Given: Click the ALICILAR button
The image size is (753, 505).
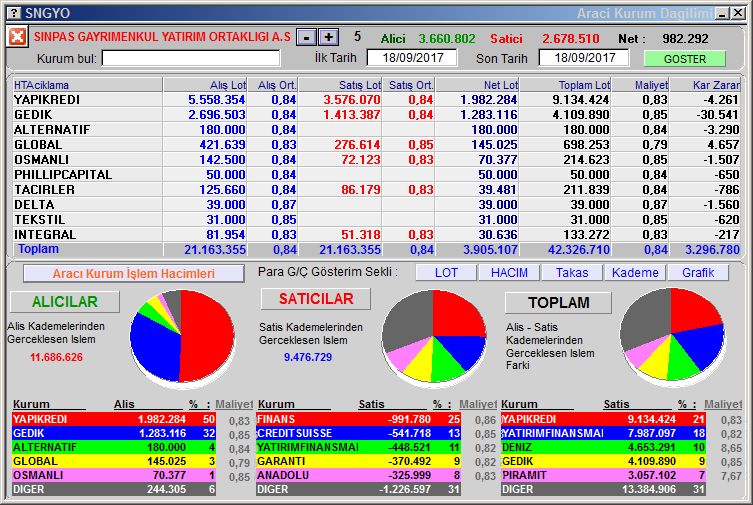Looking at the screenshot, I should pos(64,302).
